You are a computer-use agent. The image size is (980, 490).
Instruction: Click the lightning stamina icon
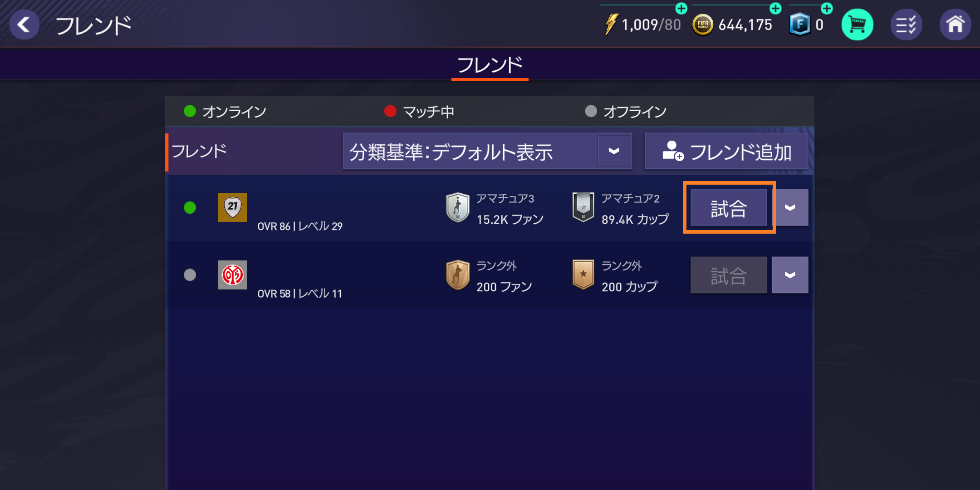click(x=611, y=24)
